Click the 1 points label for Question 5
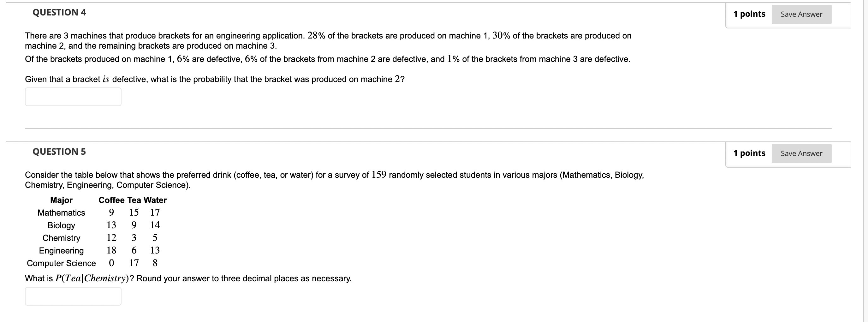Viewport: 868px width, 322px height. coord(749,153)
